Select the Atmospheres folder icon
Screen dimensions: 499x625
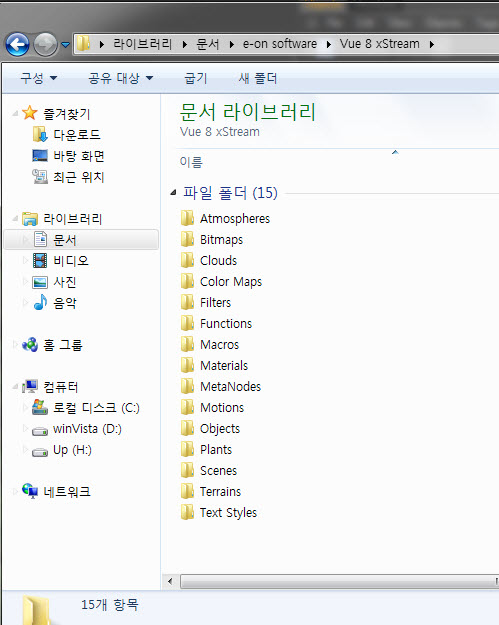click(187, 218)
